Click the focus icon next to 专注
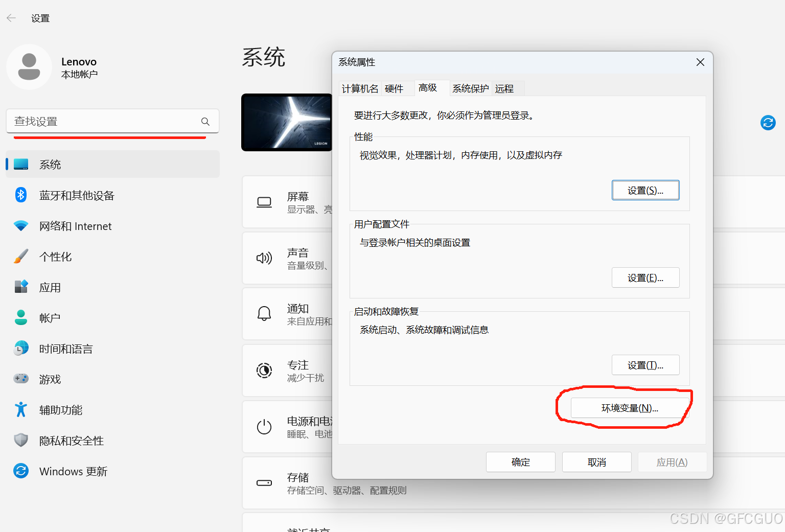The image size is (785, 532). click(x=264, y=370)
